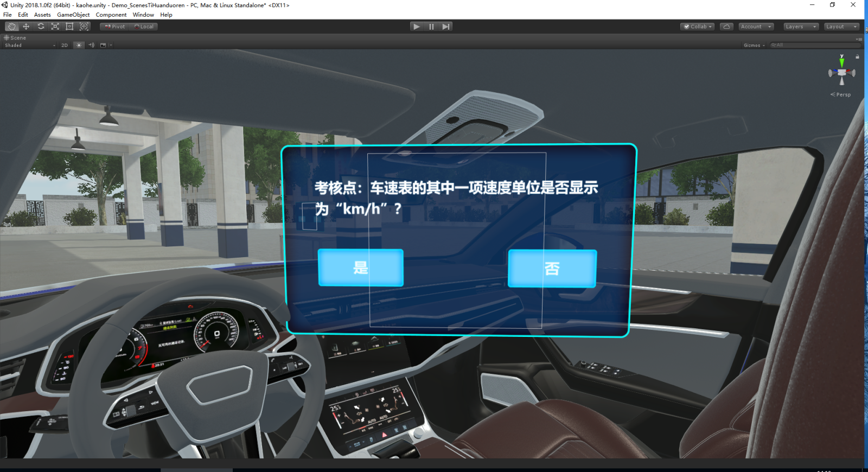Viewport: 868px width, 472px height.
Task: Select the Rect transform tool
Action: pyautogui.click(x=69, y=27)
